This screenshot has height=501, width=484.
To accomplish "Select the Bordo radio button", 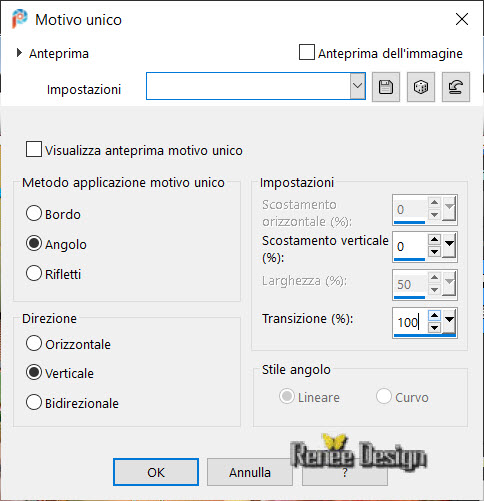I will click(x=34, y=213).
